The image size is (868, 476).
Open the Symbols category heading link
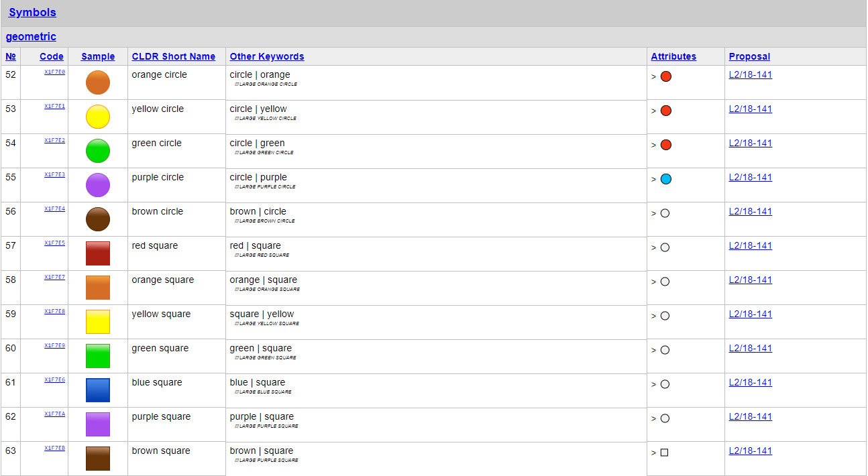point(32,13)
